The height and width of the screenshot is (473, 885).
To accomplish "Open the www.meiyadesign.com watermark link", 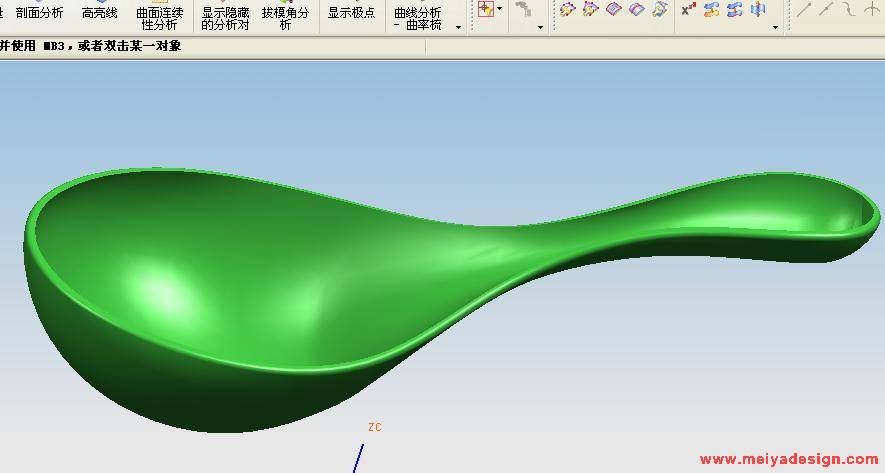I will coord(788,460).
